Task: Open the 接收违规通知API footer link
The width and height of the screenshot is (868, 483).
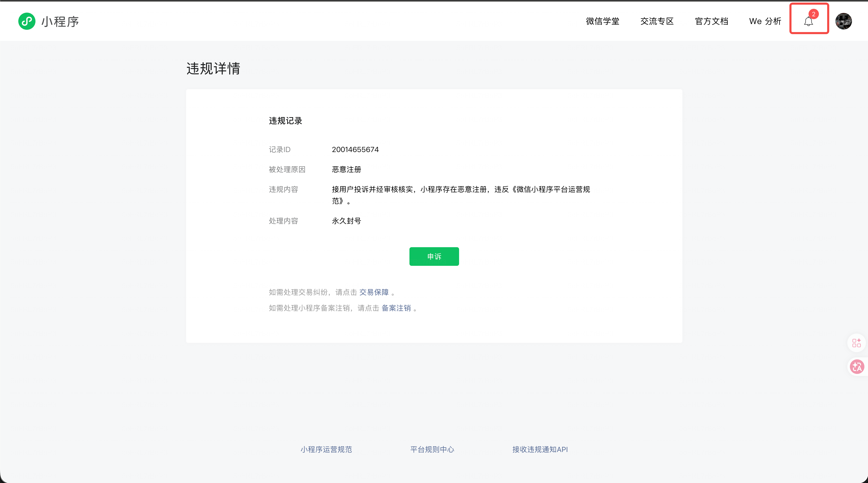Action: [540, 449]
